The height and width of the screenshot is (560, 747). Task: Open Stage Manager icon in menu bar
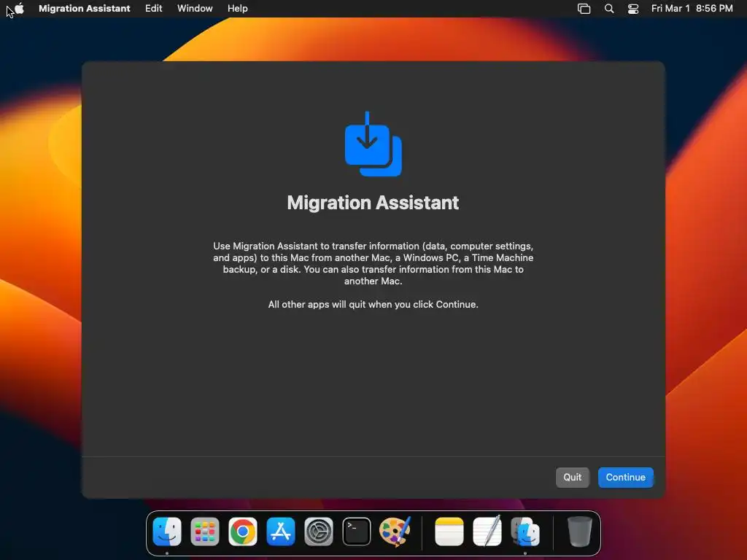584,9
